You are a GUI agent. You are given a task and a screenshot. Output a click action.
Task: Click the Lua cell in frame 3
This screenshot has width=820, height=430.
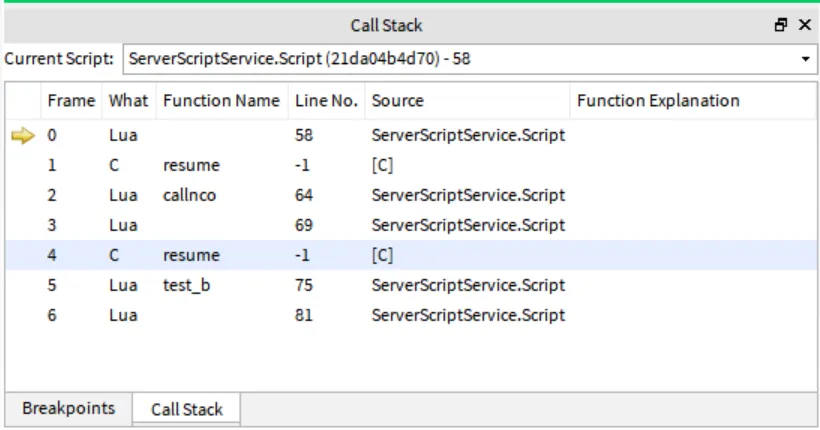pyautogui.click(x=123, y=225)
